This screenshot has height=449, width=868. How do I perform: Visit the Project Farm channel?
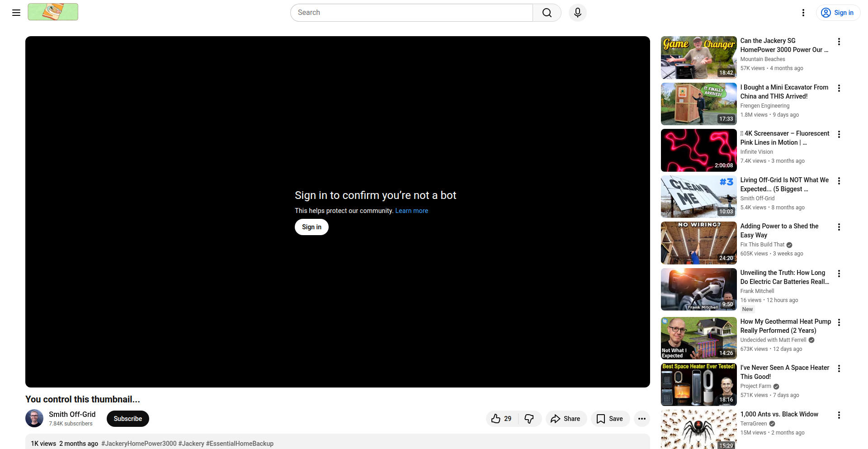(756, 386)
